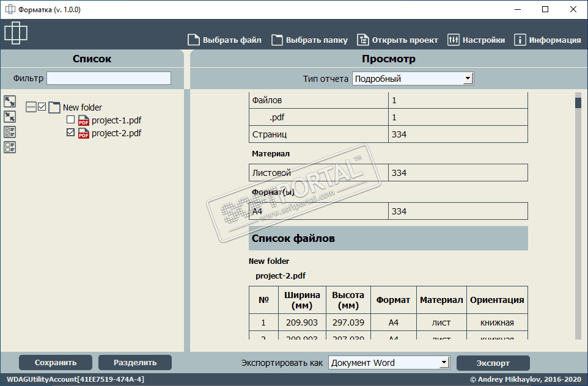The image size is (588, 386).
Task: Click the Высота (мм) column header
Action: [348, 300]
